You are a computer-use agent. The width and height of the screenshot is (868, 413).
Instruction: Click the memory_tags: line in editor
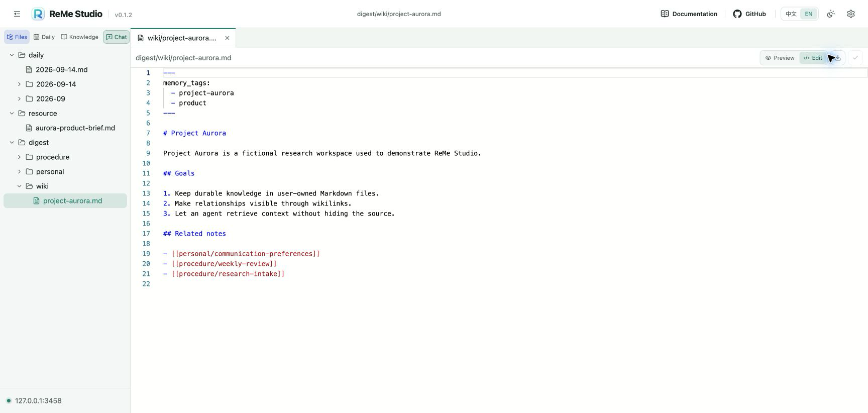[x=187, y=83]
